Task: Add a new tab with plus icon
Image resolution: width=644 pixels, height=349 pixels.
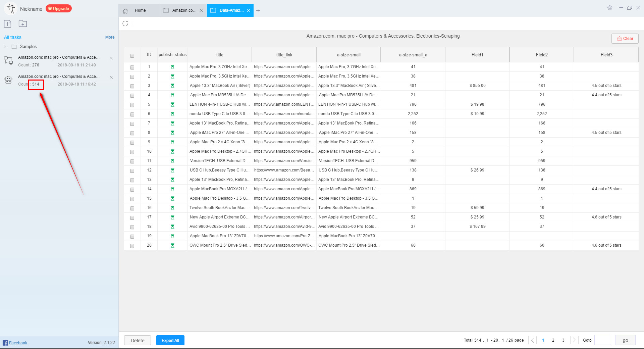Action: [x=258, y=11]
